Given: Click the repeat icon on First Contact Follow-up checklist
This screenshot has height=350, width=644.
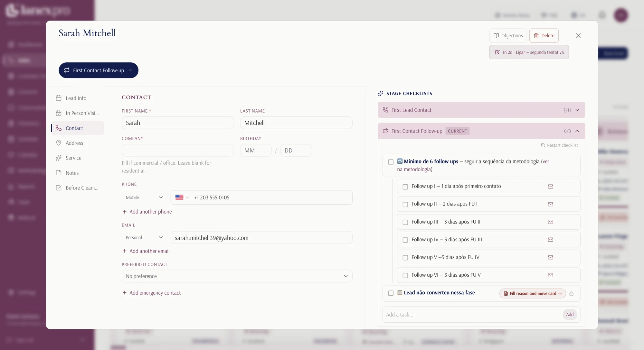Looking at the screenshot, I should tap(385, 131).
